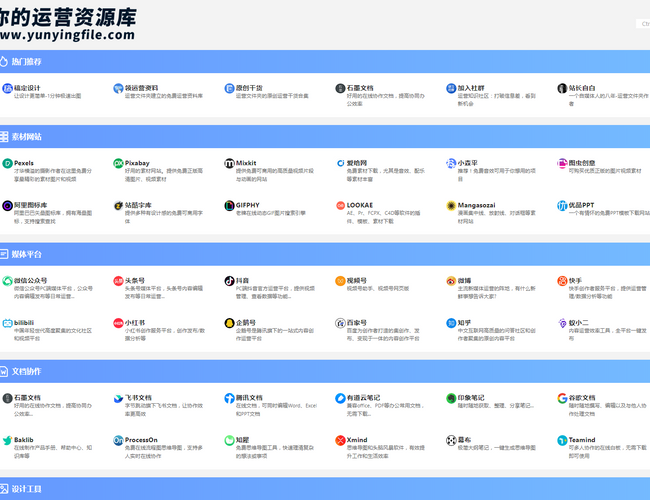Select the bilibili icon
650x500 pixels.
7,323
